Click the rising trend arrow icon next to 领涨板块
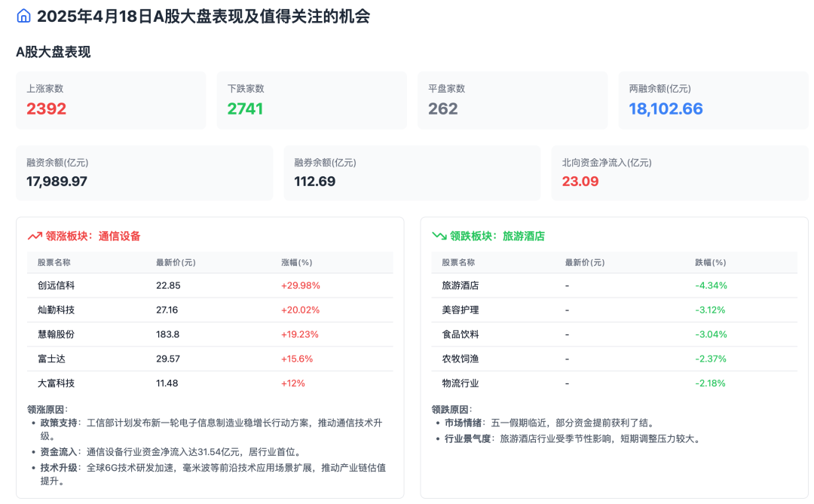This screenshot has width=814, height=504. [35, 236]
